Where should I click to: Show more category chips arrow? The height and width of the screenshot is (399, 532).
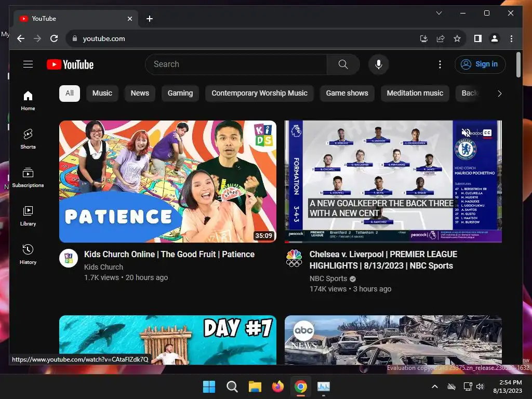pos(499,94)
